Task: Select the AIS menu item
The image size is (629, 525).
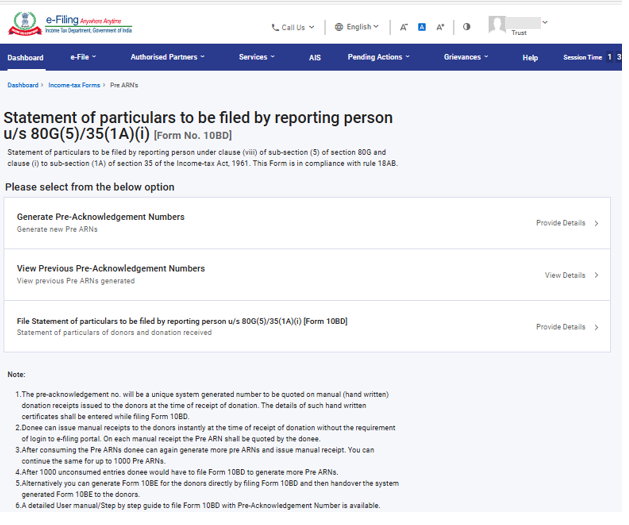Action: [x=315, y=58]
